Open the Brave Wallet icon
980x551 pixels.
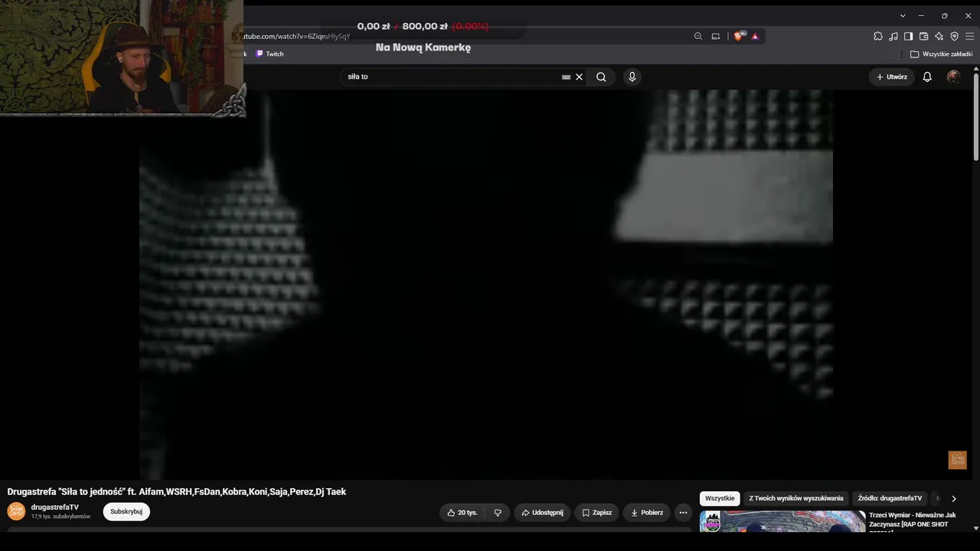pos(924,36)
